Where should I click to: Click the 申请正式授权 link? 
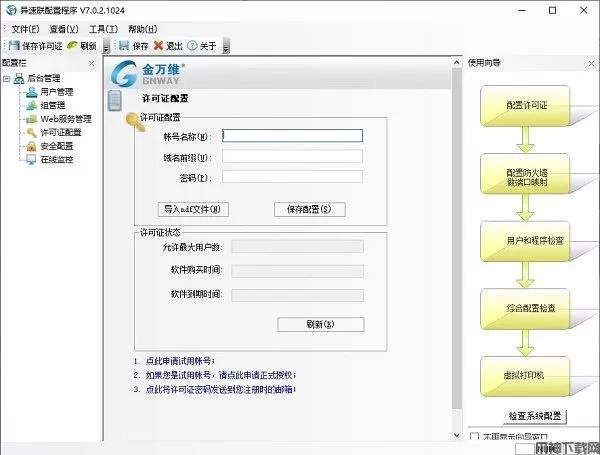click(x=220, y=375)
